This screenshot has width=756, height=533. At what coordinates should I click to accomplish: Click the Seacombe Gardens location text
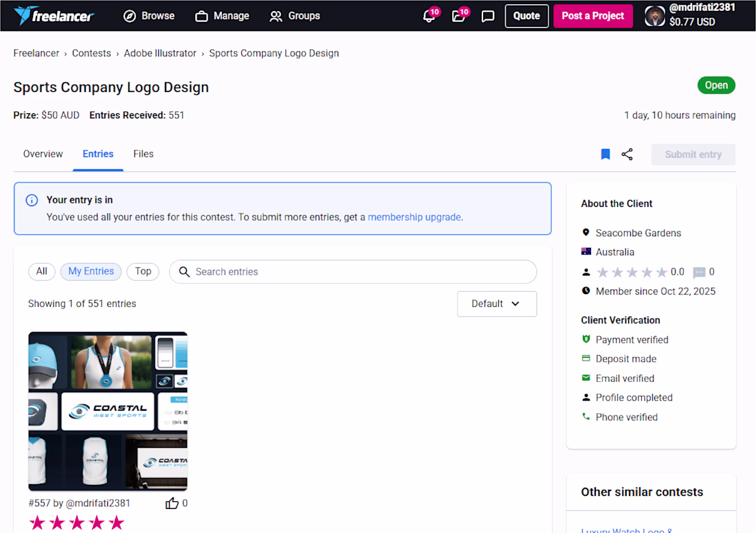coord(638,233)
